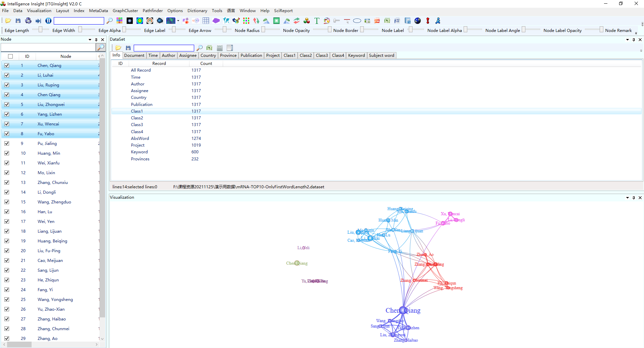Click the purple polygon shape icon
The image size is (644, 348).
[216, 21]
